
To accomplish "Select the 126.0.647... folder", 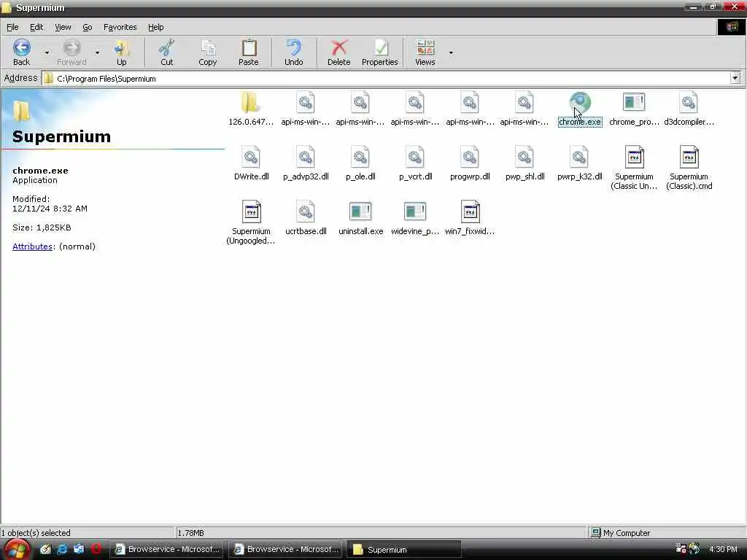I will click(251, 109).
